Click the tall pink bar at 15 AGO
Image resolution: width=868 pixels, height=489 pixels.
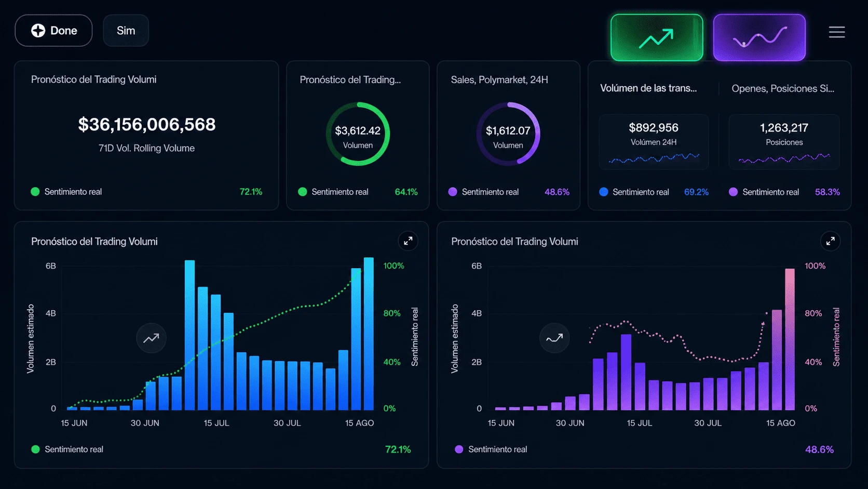pyautogui.click(x=790, y=339)
